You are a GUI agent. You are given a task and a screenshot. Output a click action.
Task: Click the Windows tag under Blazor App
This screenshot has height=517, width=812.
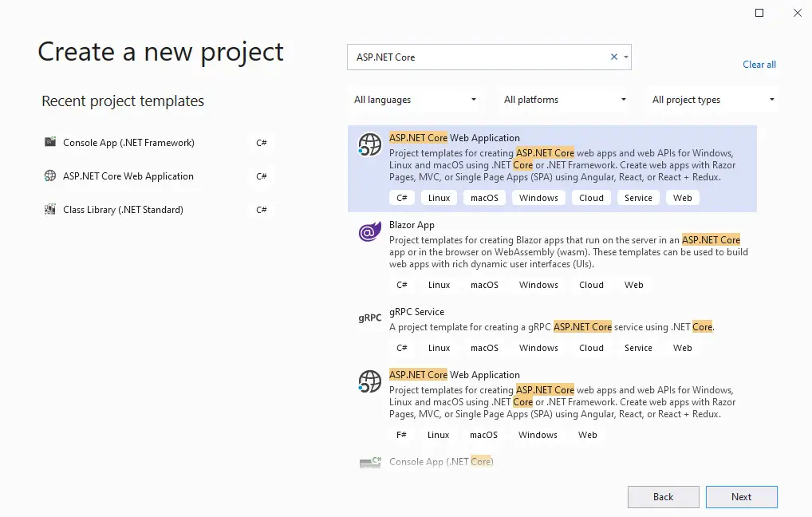(x=538, y=285)
